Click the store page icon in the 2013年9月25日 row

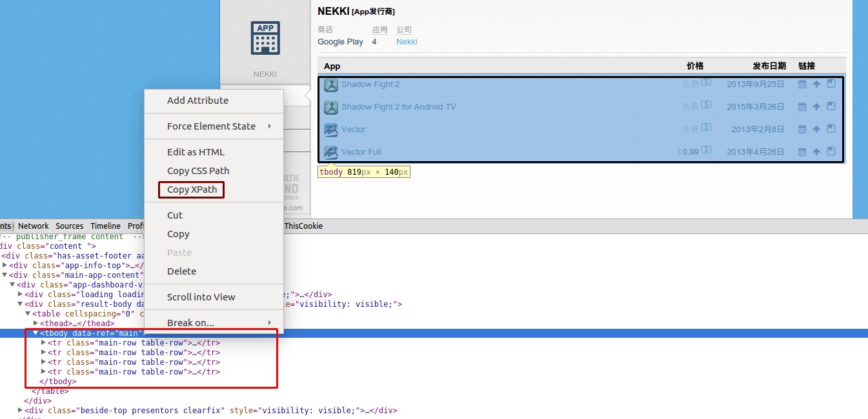[x=831, y=84]
